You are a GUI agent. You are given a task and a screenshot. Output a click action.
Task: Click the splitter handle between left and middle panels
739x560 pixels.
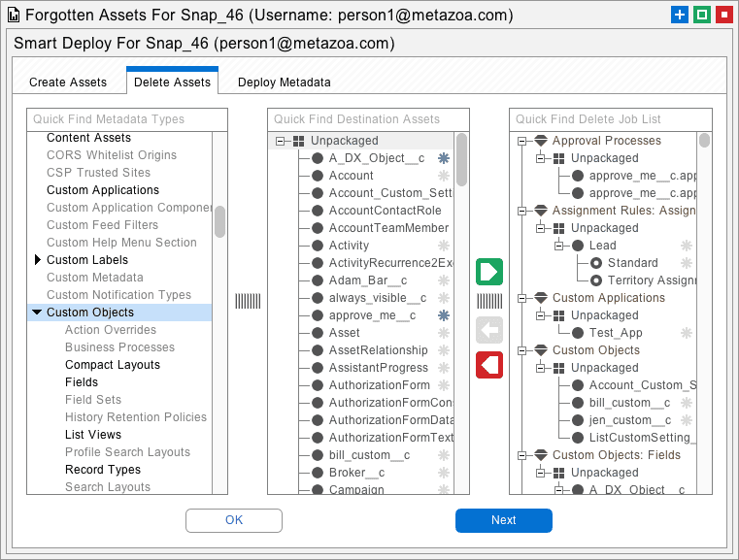tap(248, 301)
